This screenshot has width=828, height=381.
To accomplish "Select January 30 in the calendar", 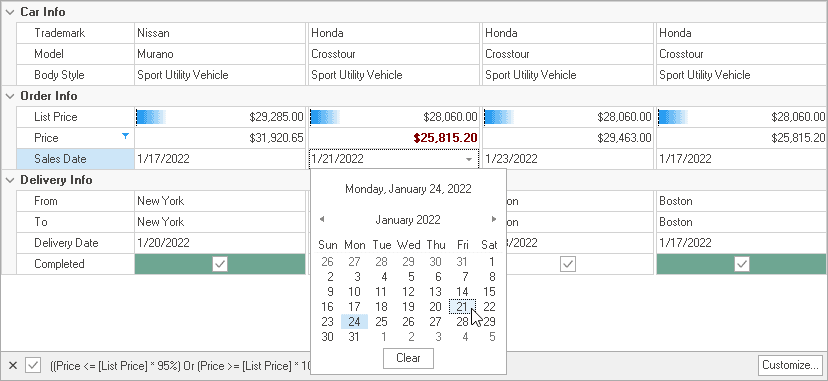I will 327,337.
